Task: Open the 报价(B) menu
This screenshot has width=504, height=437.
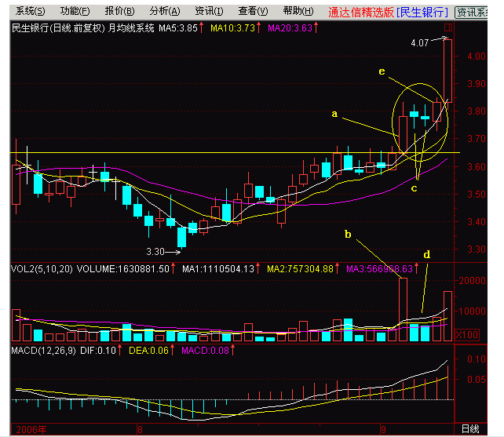Action: (x=119, y=12)
